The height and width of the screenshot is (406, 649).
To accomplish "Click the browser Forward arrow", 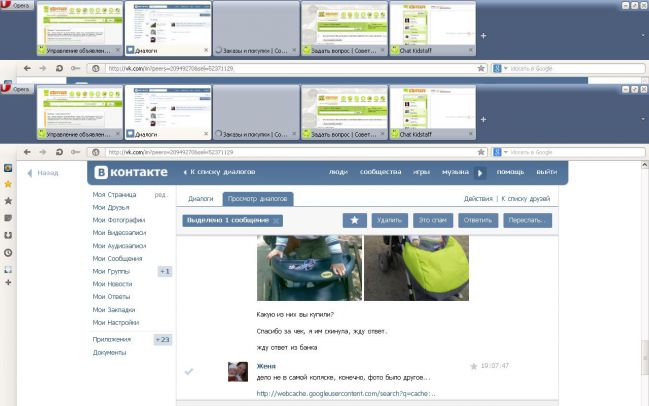I will [44, 152].
